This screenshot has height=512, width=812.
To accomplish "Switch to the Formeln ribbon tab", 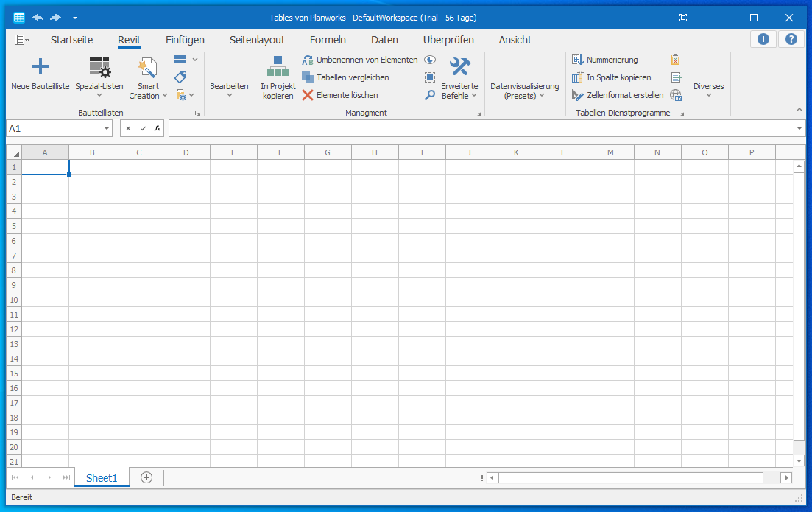I will pyautogui.click(x=328, y=40).
